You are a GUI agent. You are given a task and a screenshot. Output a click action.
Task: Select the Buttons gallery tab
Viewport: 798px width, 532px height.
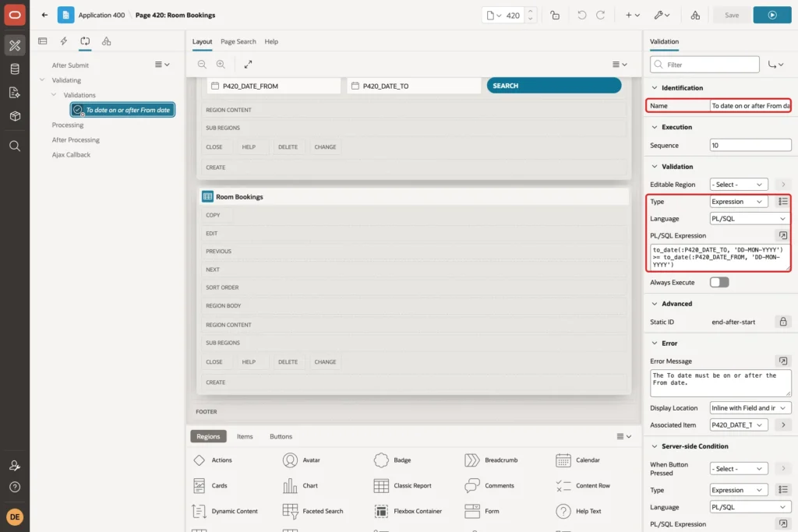[281, 436]
